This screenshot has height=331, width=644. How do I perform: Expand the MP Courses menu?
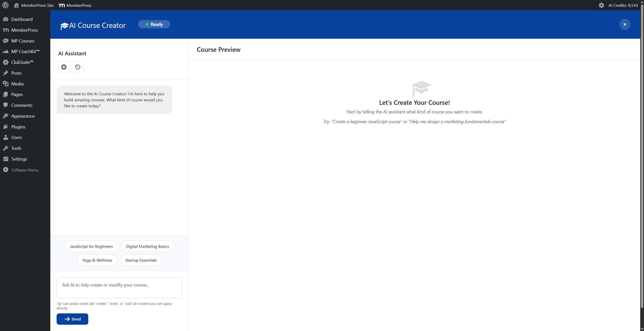(23, 41)
